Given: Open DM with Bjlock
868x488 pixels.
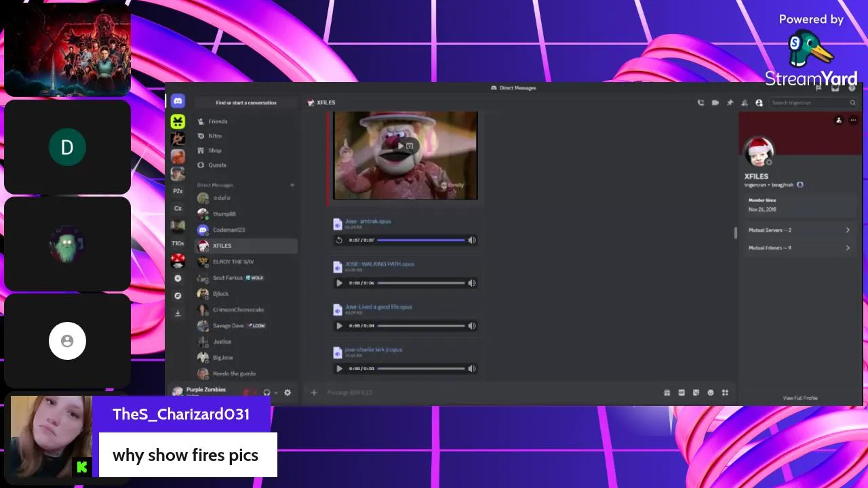Looking at the screenshot, I should 246,293.
